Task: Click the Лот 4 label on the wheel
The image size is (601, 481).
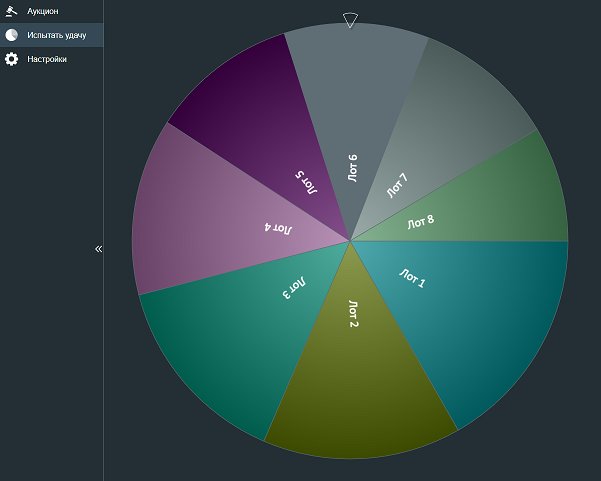Action: (279, 227)
